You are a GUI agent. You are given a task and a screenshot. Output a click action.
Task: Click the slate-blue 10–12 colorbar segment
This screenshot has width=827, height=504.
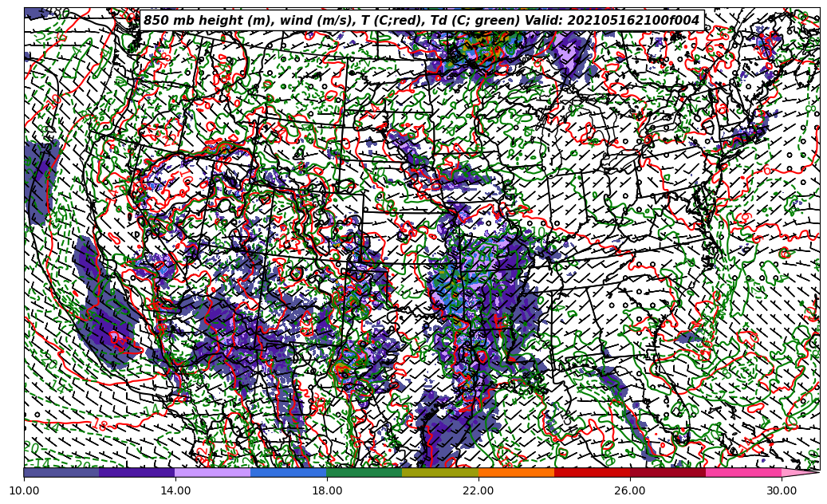(x=61, y=472)
